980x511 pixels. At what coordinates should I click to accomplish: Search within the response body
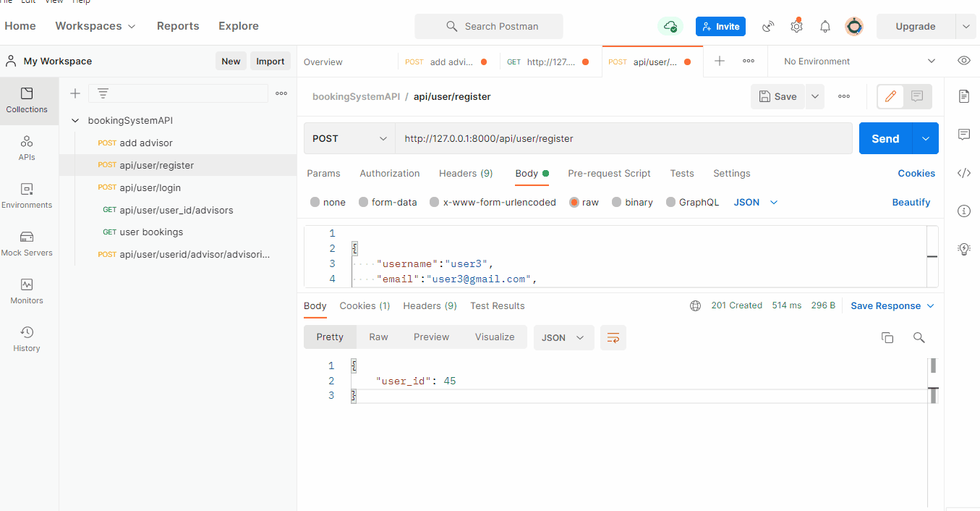click(x=919, y=337)
